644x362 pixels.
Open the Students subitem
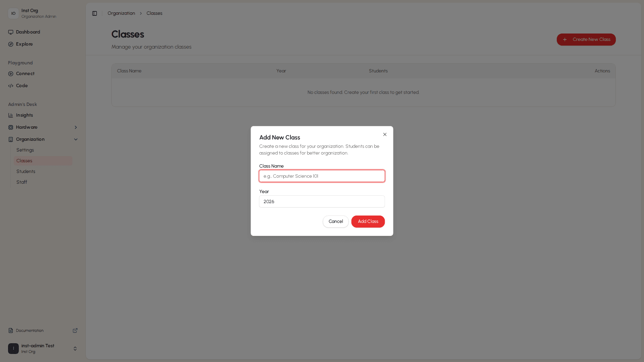43,172
